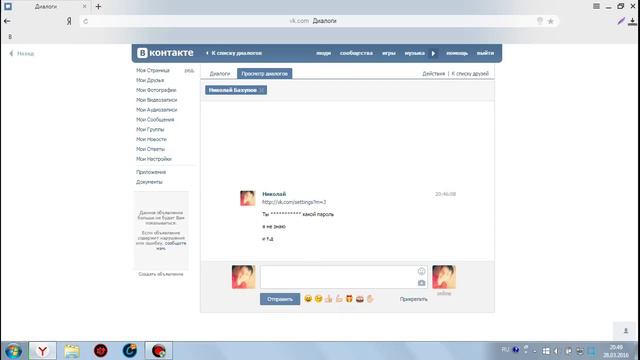Select the Просмотр диалогов tab
The height and width of the screenshot is (360, 640).
tap(264, 73)
